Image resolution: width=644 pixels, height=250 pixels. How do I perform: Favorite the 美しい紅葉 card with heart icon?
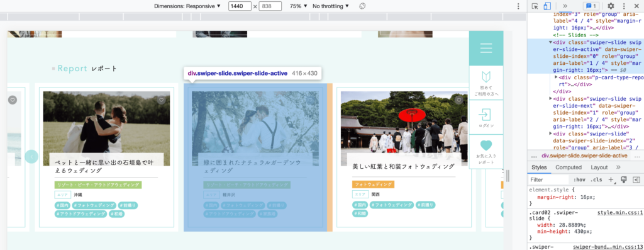(458, 99)
